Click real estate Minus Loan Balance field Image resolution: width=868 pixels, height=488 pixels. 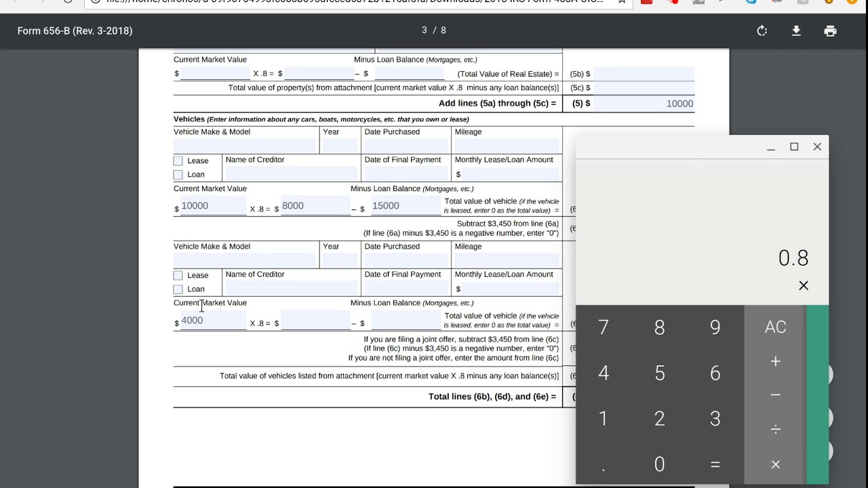(x=409, y=73)
